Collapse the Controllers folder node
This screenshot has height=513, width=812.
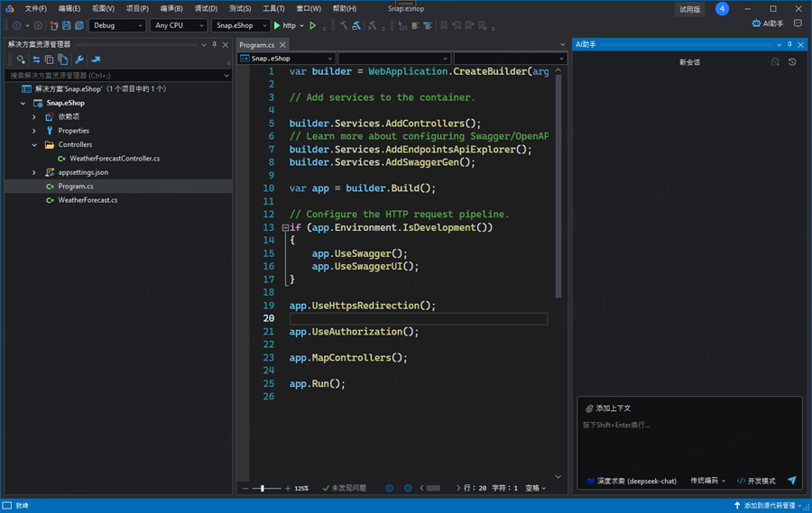[34, 144]
